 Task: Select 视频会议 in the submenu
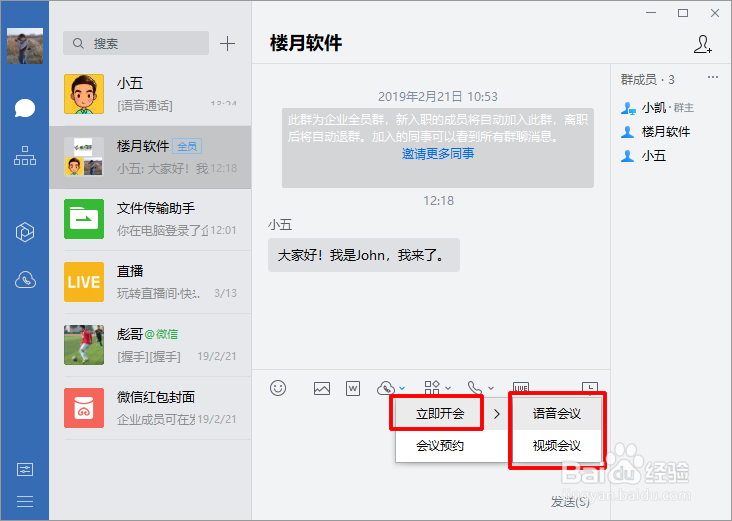coord(556,446)
